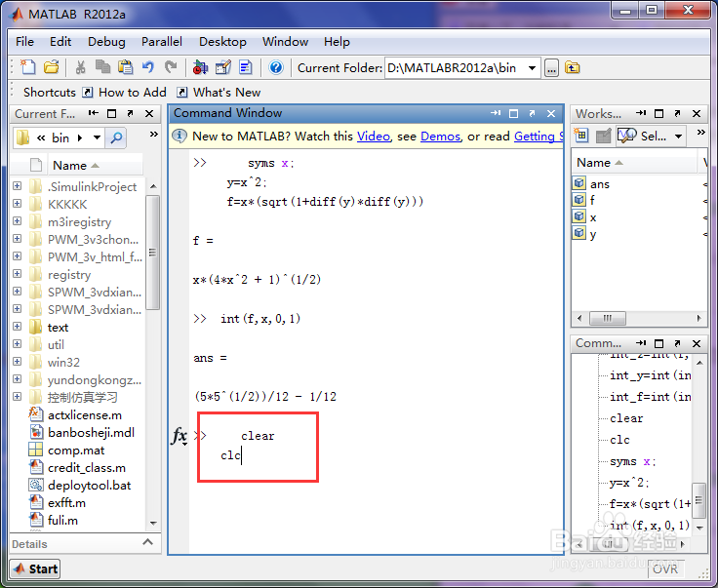This screenshot has width=718, height=588.
Task: Click the New Script toolbar icon
Action: pyautogui.click(x=28, y=67)
